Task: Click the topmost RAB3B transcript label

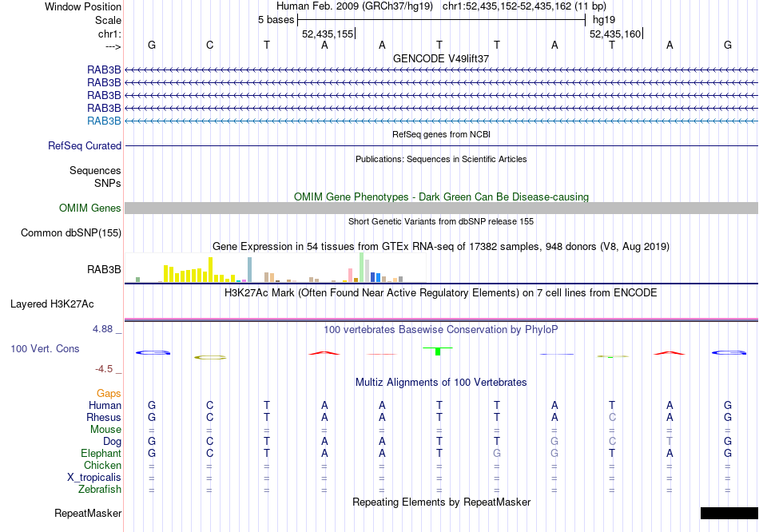Action: [104, 70]
